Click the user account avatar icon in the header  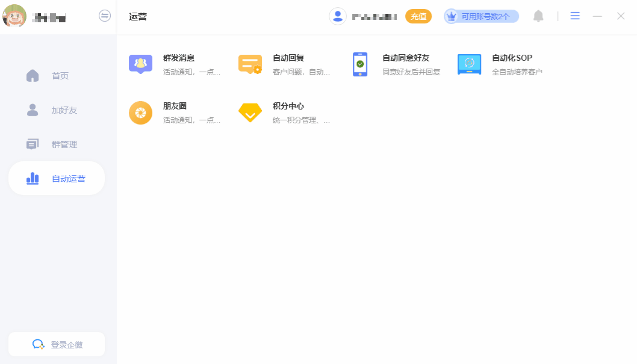click(x=338, y=16)
